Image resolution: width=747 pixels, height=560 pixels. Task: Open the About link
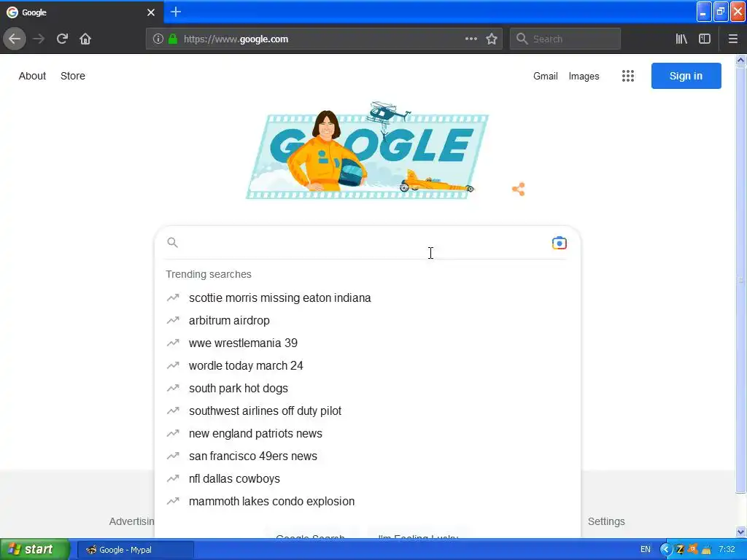coord(32,76)
